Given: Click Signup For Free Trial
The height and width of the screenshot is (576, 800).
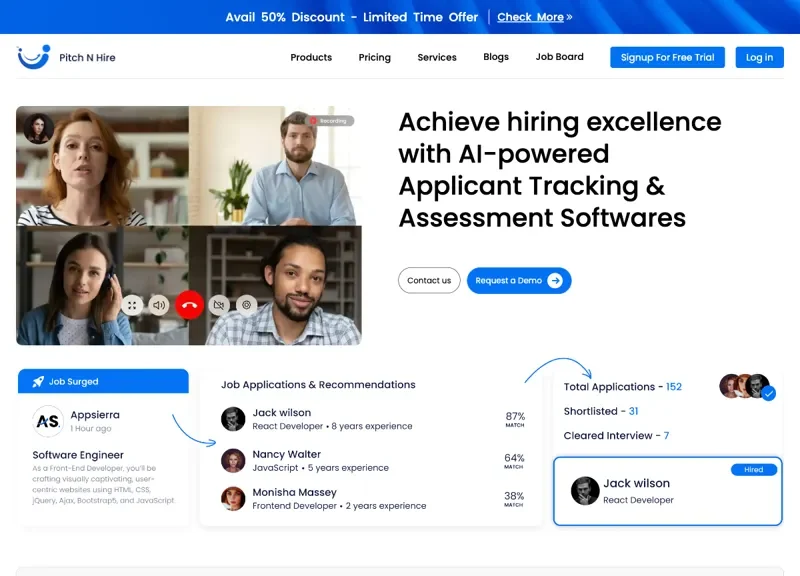Looking at the screenshot, I should [666, 57].
